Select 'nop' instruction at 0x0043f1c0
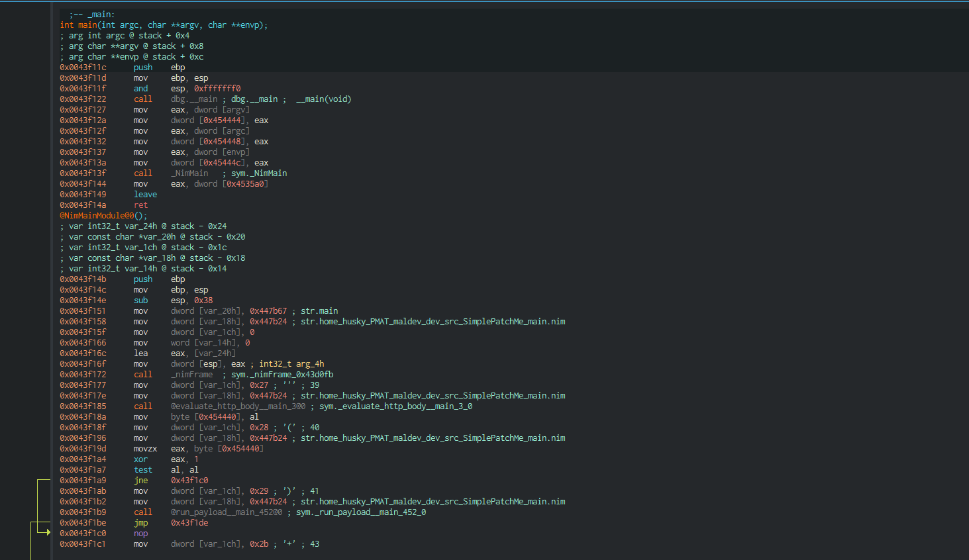 [140, 534]
